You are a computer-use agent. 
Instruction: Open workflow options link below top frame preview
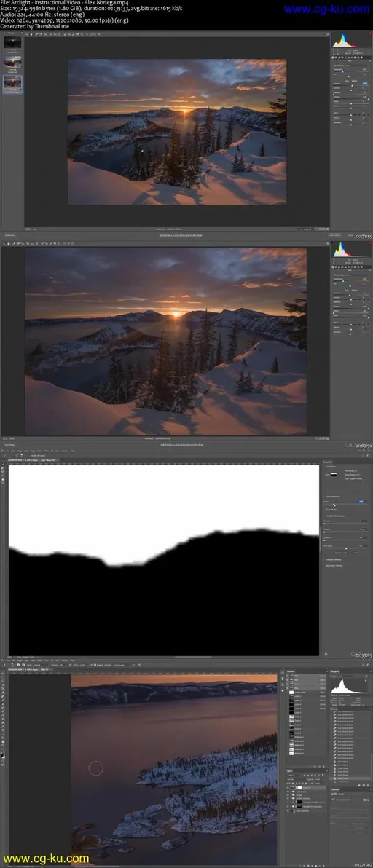(181, 234)
